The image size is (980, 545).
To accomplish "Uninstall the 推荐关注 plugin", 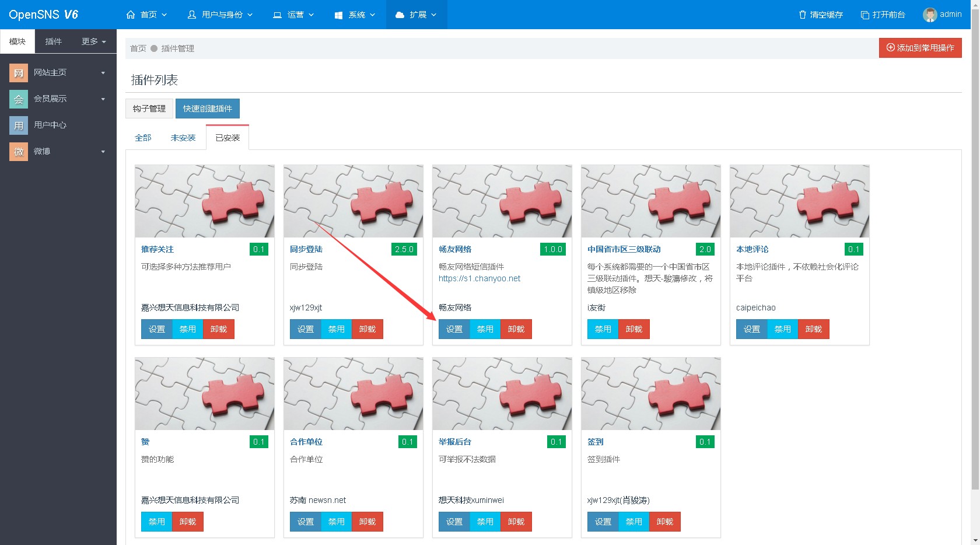I will [219, 329].
